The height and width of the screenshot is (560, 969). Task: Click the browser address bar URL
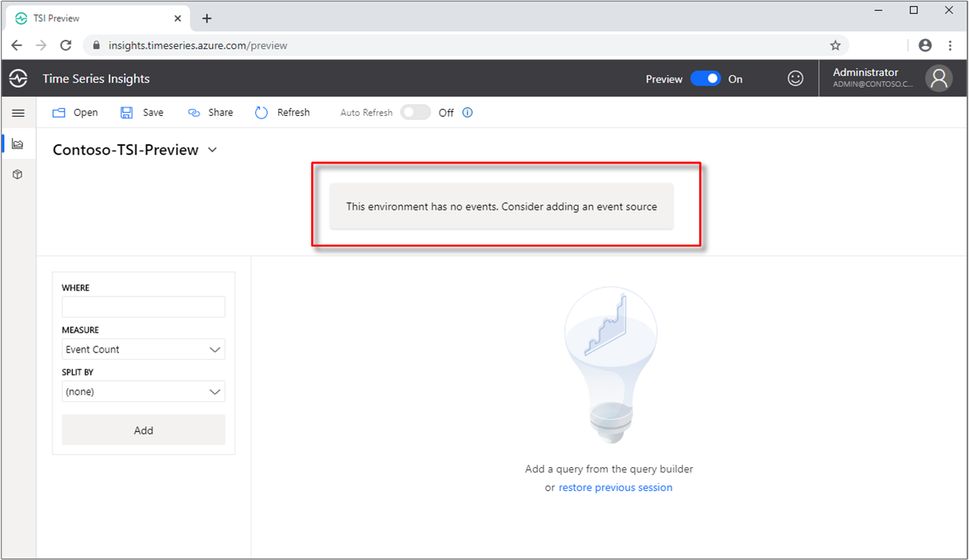(x=198, y=45)
